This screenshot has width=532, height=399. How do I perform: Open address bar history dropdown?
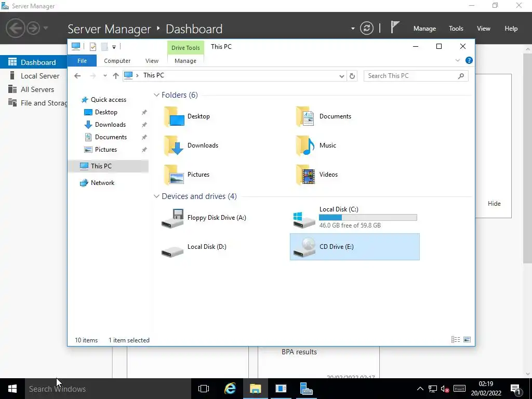coord(342,76)
